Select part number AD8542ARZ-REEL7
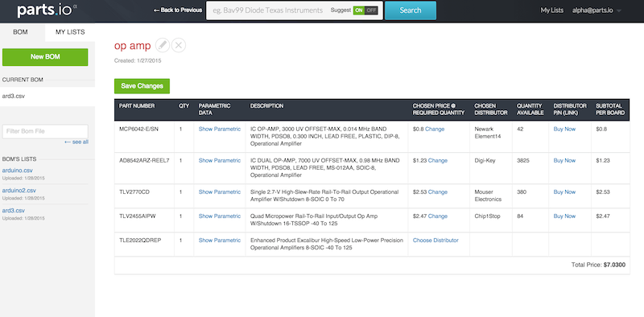644x317 pixels. coord(144,161)
